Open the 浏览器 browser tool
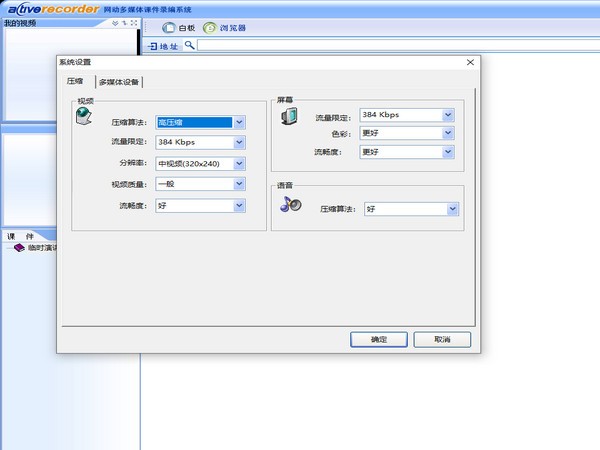600x450 pixels. [x=209, y=27]
